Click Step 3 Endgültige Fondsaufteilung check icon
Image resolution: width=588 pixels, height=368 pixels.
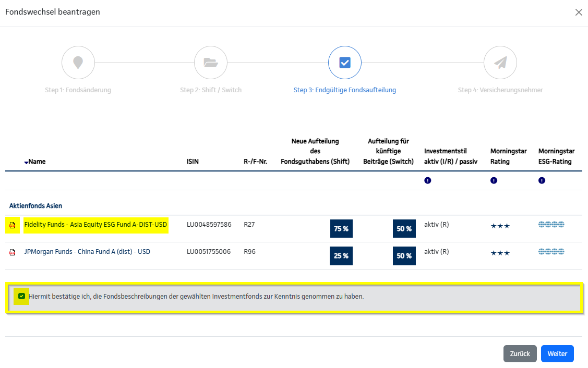point(345,63)
